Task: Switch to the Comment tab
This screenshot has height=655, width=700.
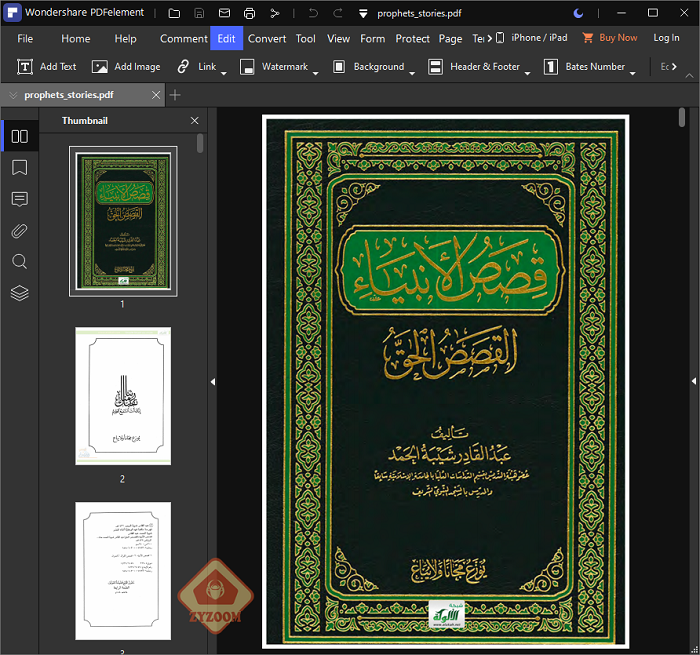Action: pyautogui.click(x=183, y=39)
